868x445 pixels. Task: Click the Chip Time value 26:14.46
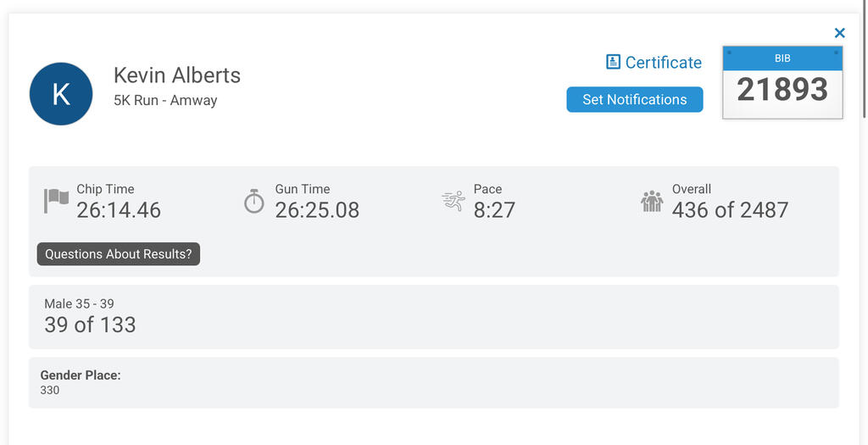pos(119,210)
